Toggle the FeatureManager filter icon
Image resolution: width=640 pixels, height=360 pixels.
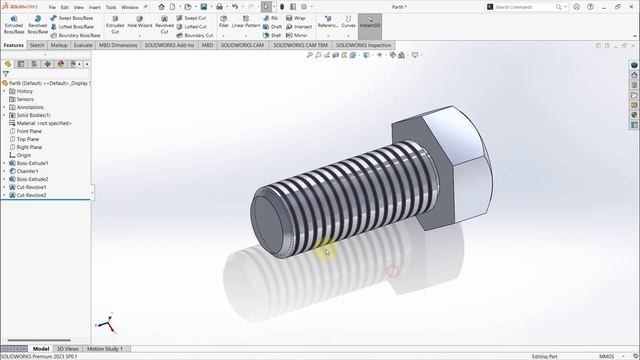coord(6,74)
